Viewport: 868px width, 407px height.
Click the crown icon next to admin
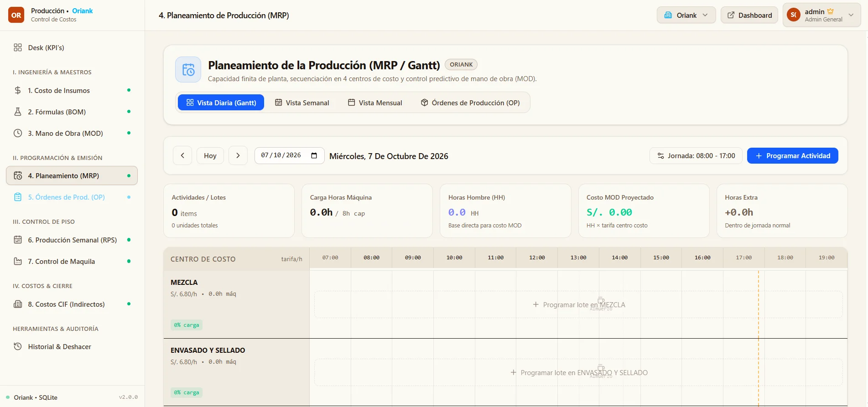(x=831, y=11)
